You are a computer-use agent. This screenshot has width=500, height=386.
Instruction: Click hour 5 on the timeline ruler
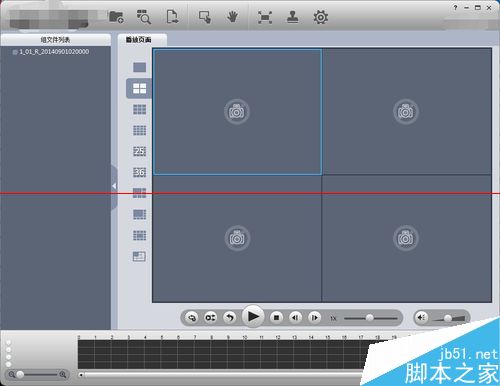tap(162, 337)
